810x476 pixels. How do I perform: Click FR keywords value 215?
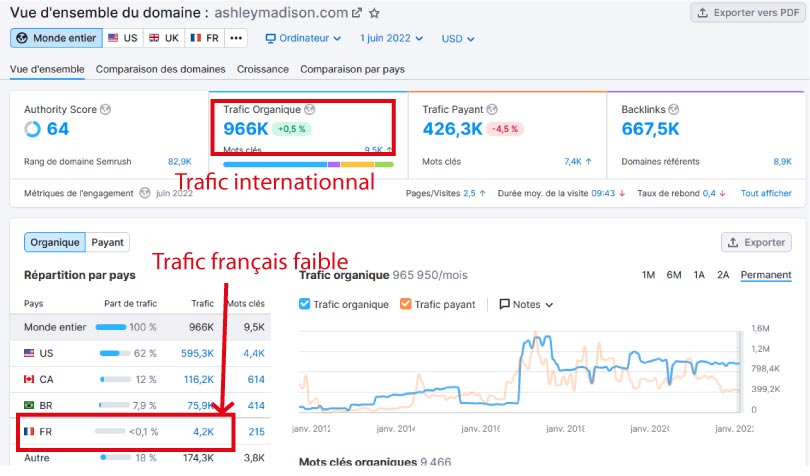click(256, 432)
